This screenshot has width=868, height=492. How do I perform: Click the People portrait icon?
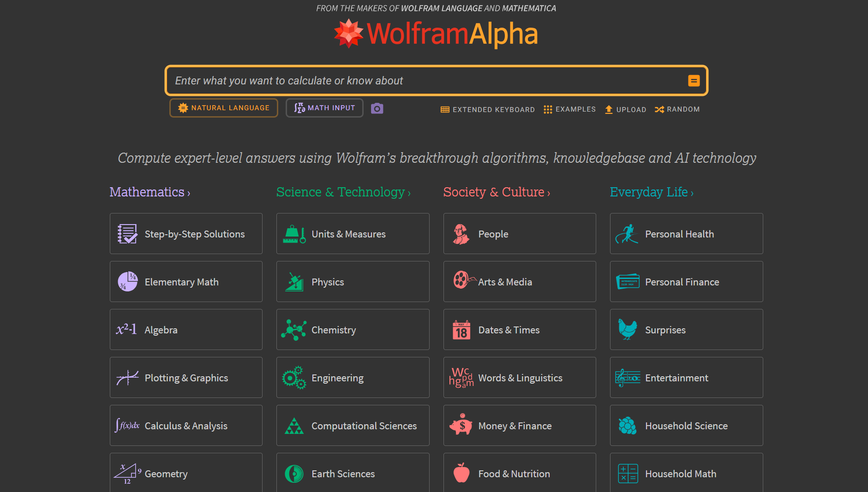(461, 234)
